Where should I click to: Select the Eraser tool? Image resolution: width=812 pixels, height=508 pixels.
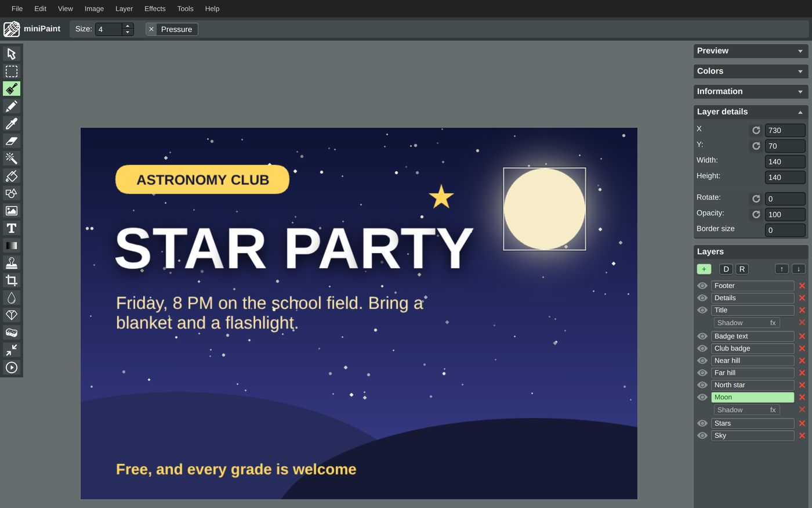click(12, 141)
